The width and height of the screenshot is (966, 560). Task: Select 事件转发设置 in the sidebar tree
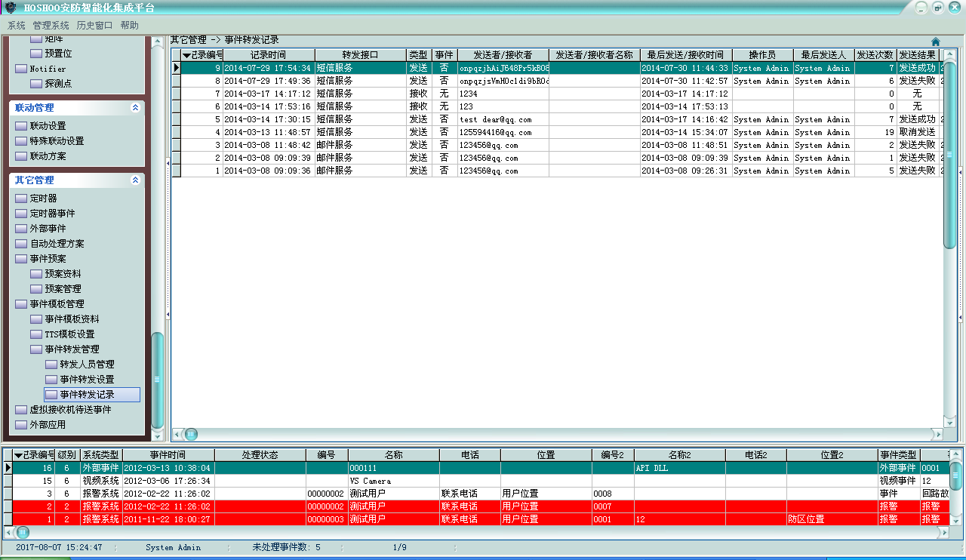tap(87, 380)
